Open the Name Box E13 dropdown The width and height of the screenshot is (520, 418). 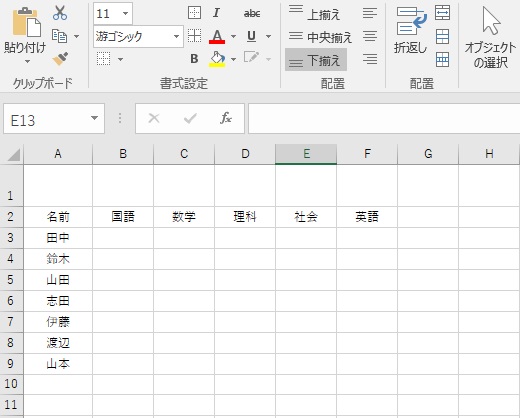[x=95, y=118]
